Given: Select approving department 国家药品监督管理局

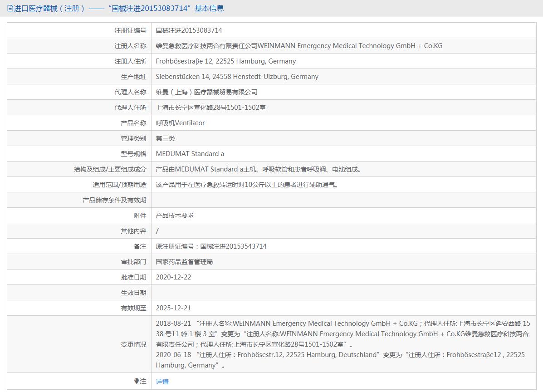Looking at the screenshot, I should [184, 262].
